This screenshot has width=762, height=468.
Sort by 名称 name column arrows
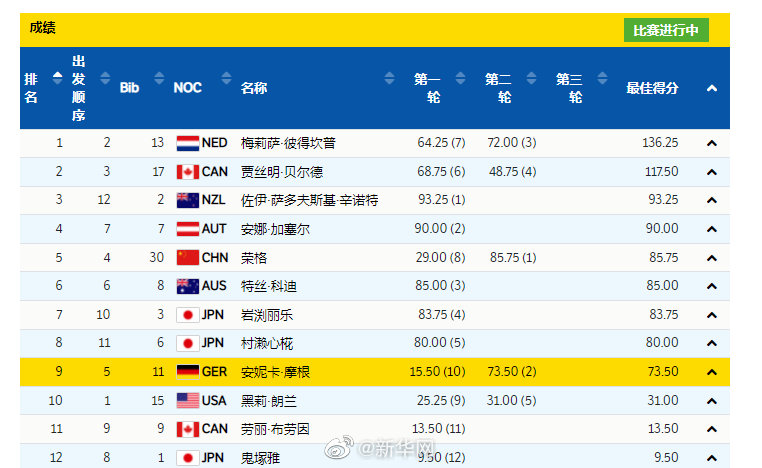point(389,88)
